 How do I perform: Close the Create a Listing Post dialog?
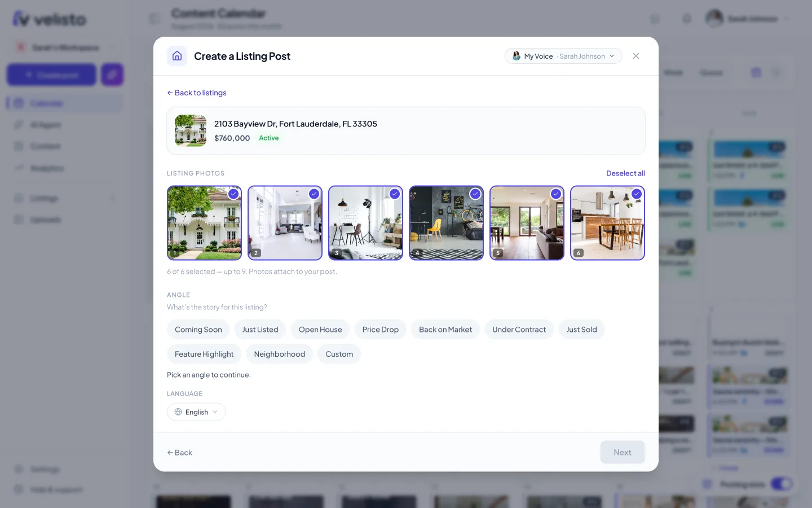(x=636, y=56)
